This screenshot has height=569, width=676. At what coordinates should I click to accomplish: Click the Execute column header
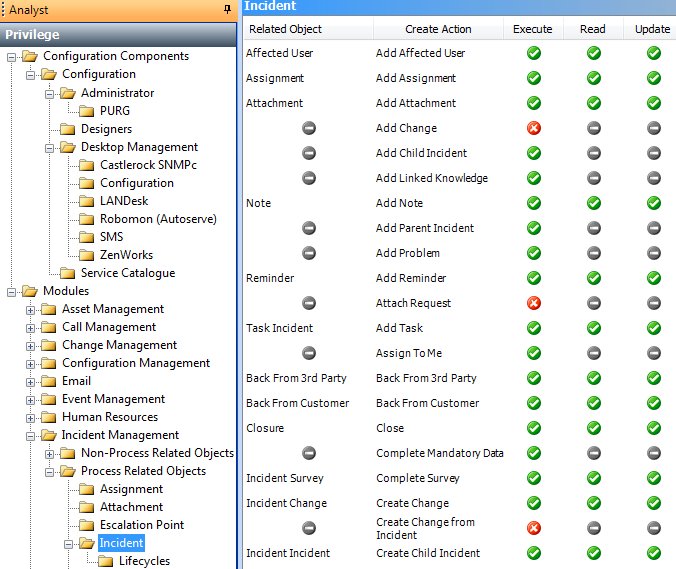click(x=532, y=29)
